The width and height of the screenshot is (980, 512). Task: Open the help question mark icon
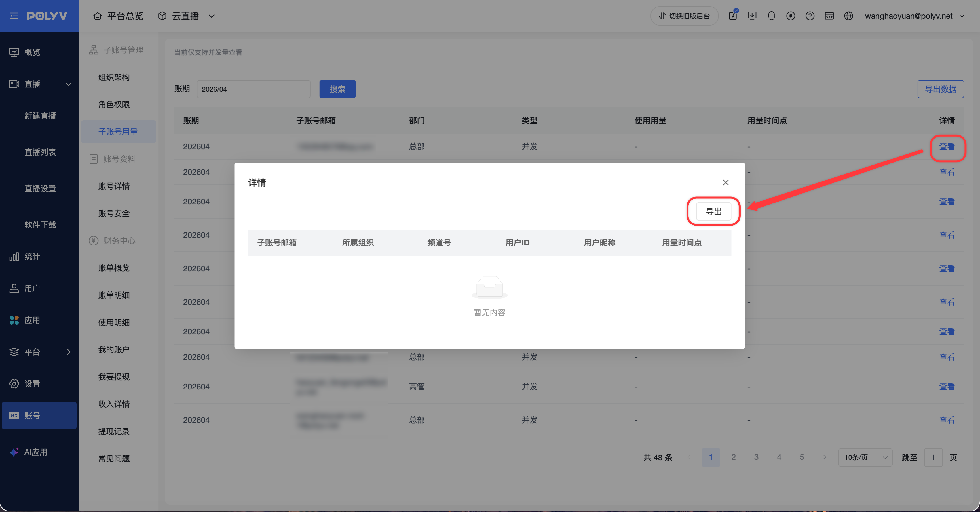coord(810,16)
